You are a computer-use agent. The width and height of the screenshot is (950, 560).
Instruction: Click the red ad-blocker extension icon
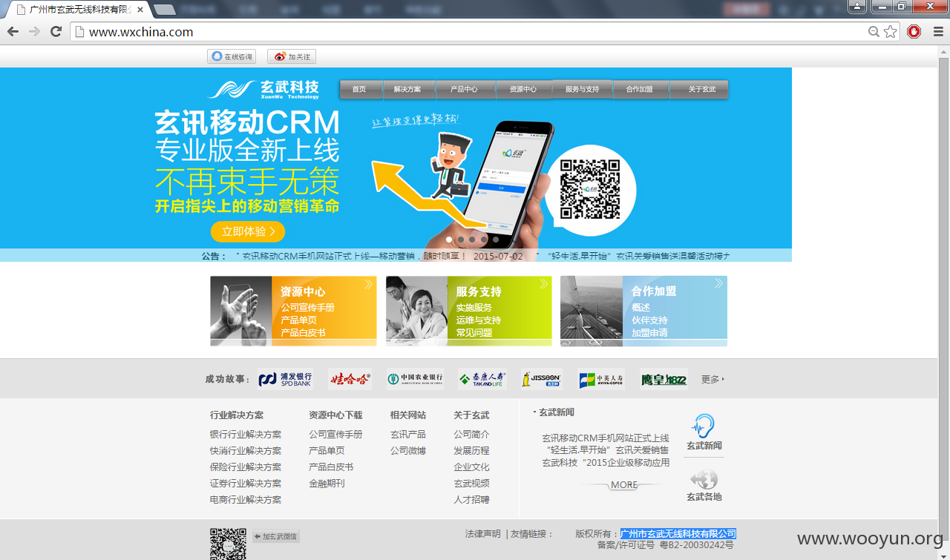pos(914,32)
